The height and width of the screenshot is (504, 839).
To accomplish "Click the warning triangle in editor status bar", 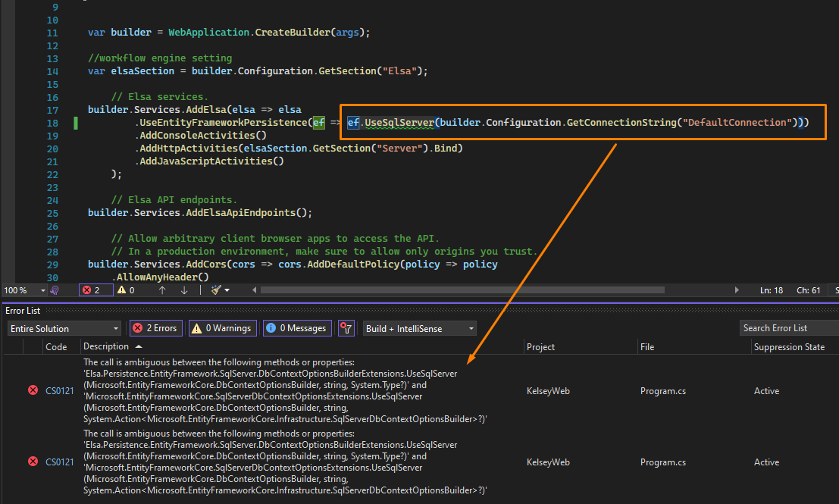I will tap(121, 290).
